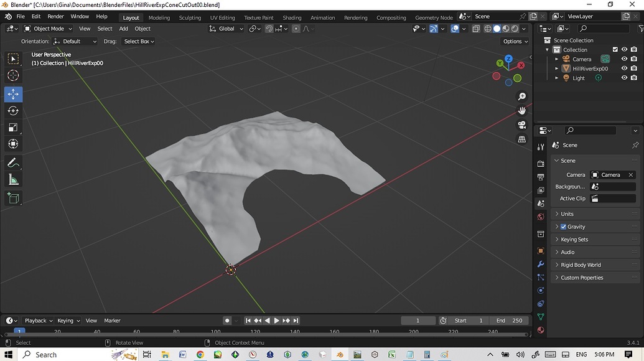Open Render properties tab

(x=541, y=164)
